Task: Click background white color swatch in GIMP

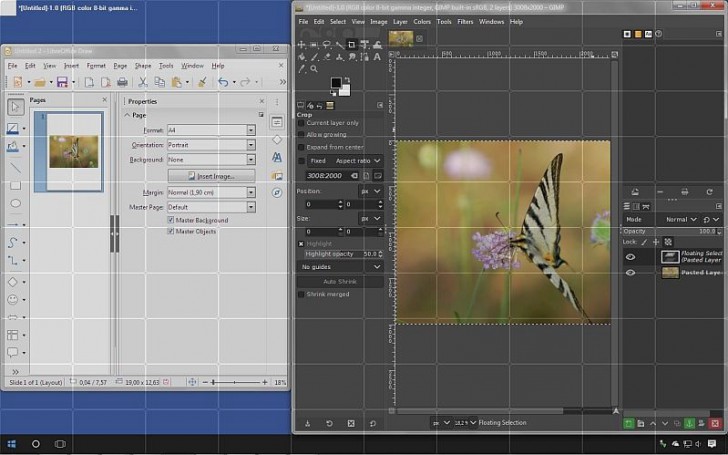Action: 345,91
